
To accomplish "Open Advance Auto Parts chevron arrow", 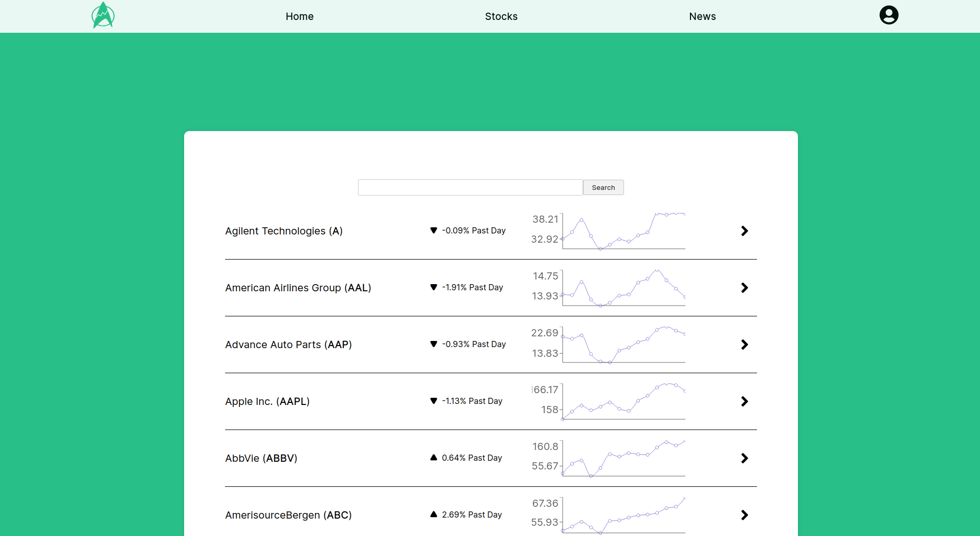I will [745, 345].
